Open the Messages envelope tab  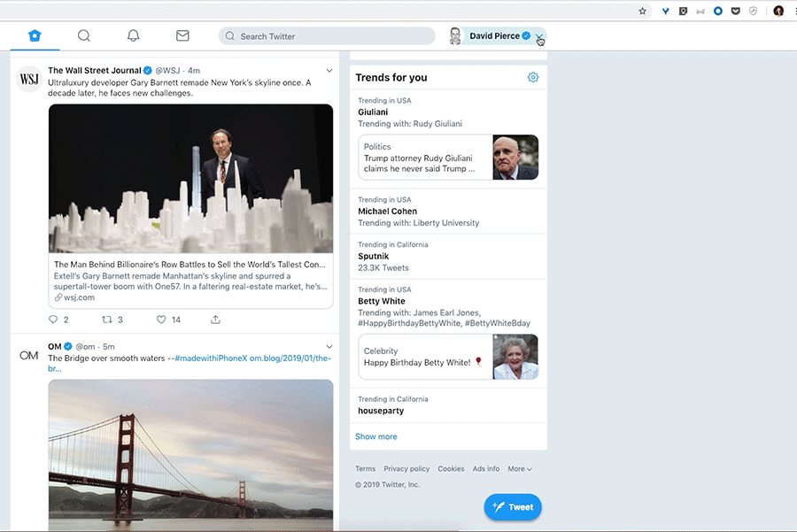(x=182, y=35)
